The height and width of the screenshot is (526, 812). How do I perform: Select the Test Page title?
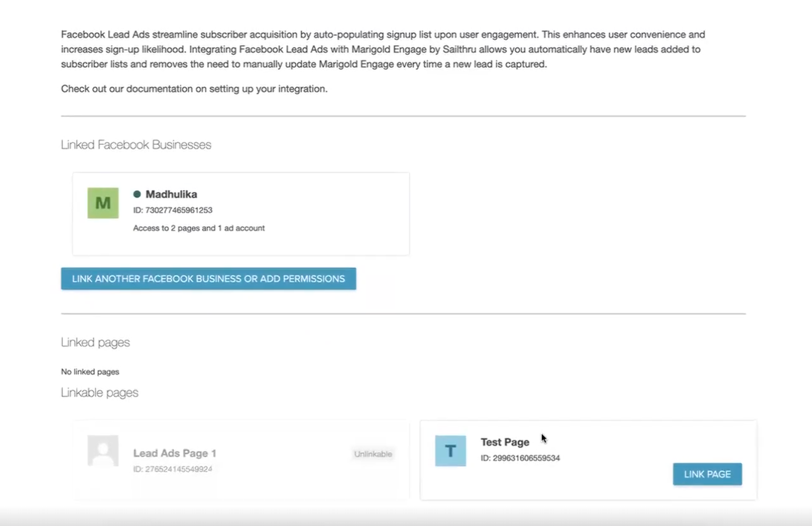[505, 442]
